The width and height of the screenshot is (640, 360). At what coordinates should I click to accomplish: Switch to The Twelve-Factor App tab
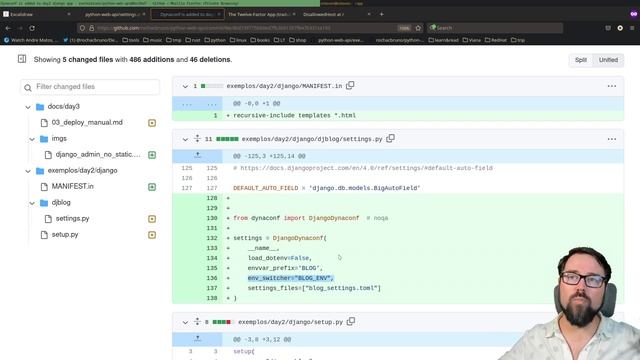pos(261,14)
